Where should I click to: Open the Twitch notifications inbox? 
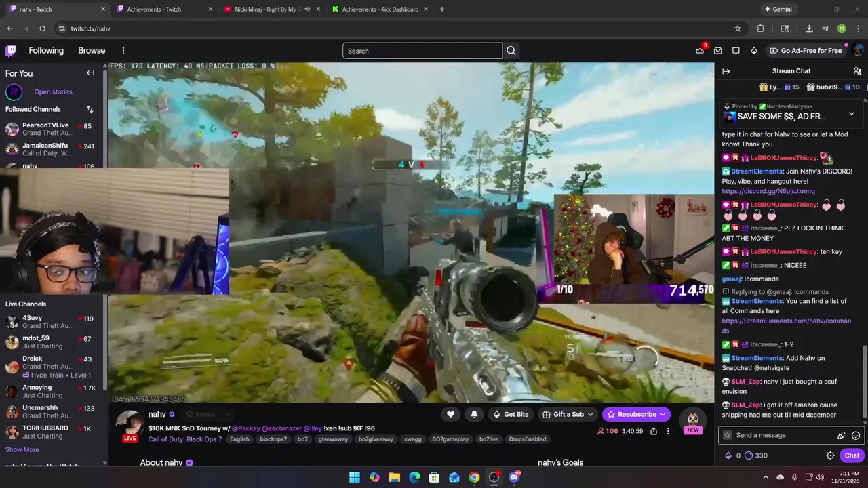(717, 51)
